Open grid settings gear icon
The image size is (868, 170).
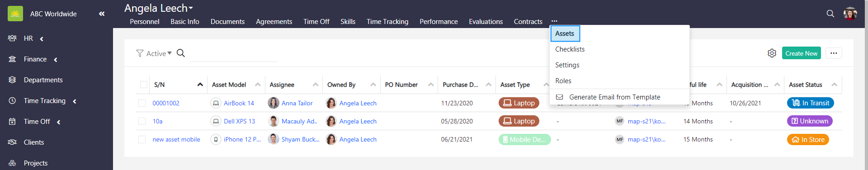[x=772, y=53]
